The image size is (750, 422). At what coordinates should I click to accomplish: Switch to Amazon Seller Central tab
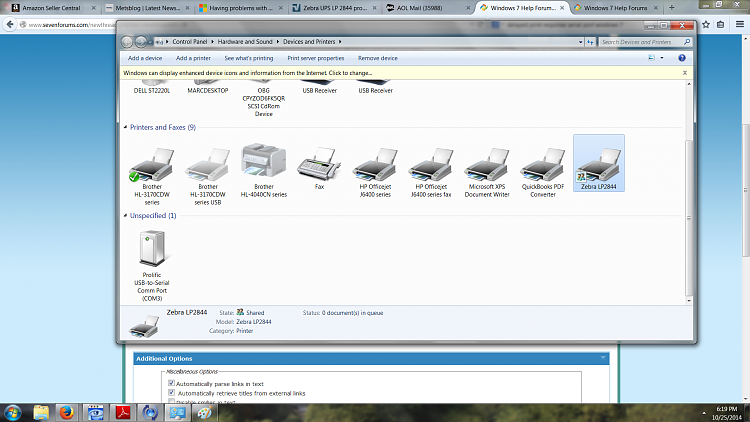tap(51, 8)
